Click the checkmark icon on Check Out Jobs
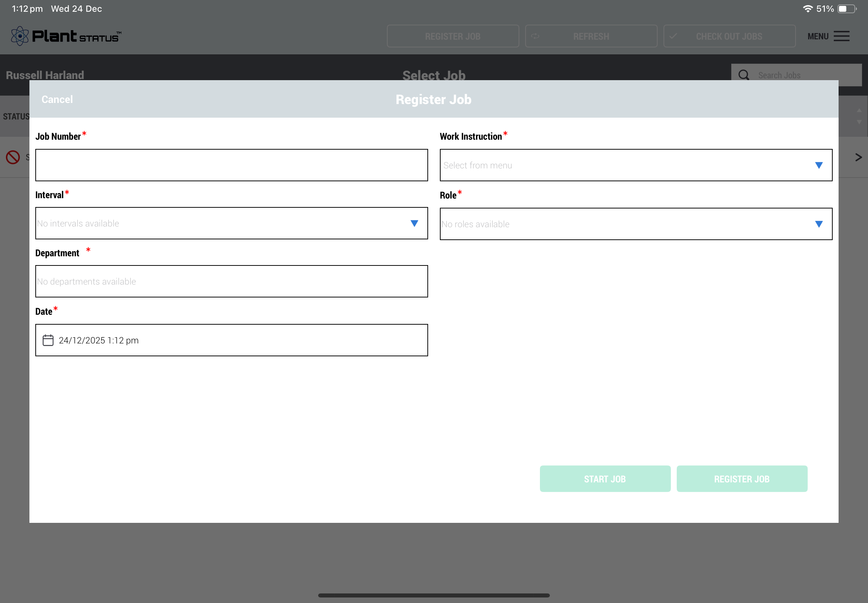 (673, 36)
